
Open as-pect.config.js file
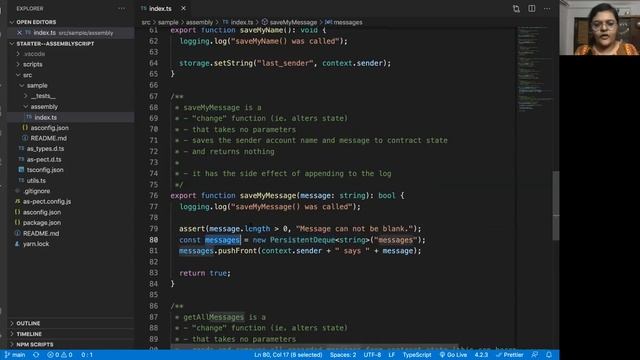[x=47, y=202]
